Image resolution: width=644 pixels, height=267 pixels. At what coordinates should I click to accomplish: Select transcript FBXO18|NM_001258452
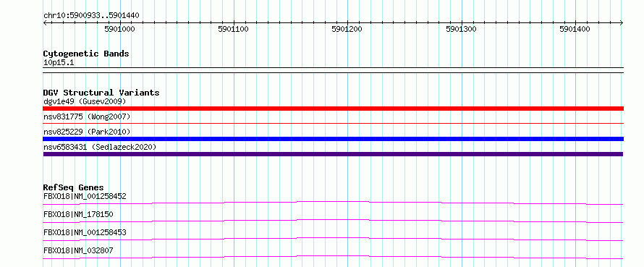[x=85, y=196]
